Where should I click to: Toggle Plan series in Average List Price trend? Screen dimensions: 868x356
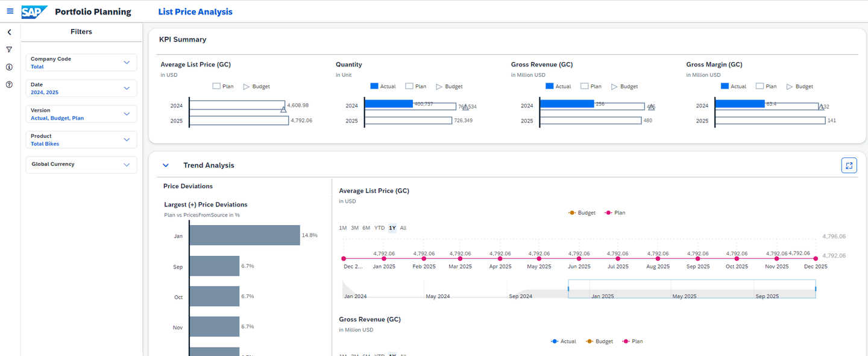[615, 213]
